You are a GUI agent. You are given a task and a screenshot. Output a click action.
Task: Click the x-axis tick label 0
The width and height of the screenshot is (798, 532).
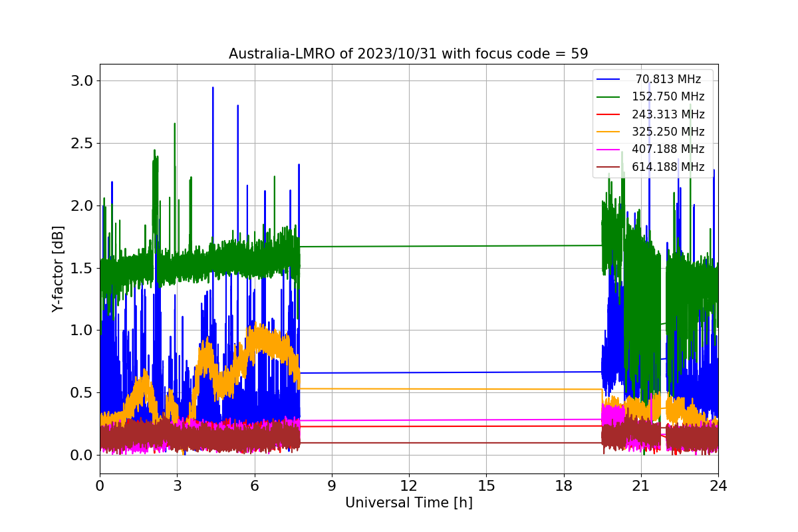(x=100, y=486)
